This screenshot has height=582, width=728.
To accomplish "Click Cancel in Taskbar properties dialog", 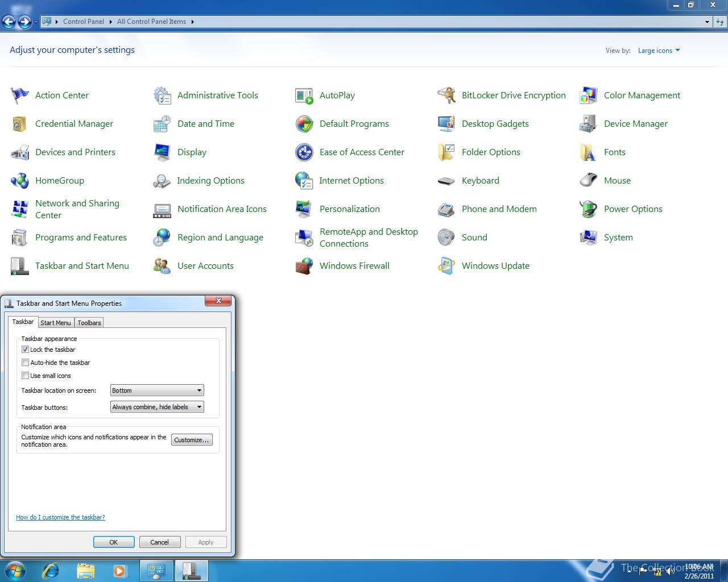I will 159,542.
